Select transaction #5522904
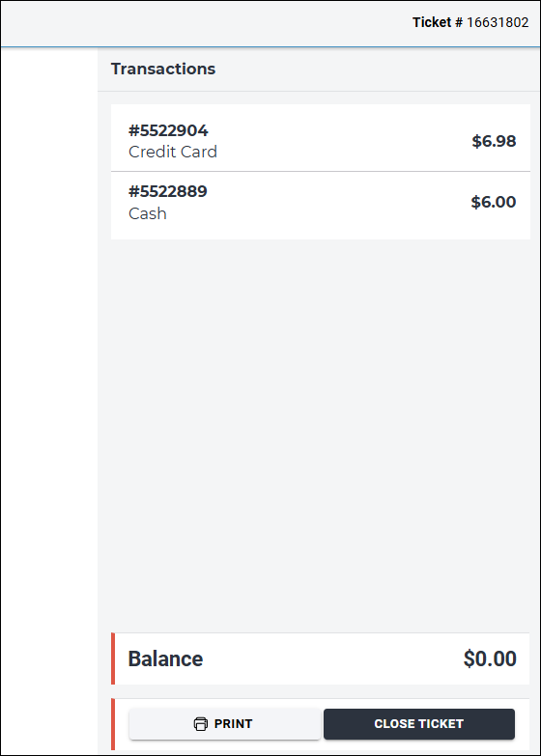 click(x=168, y=130)
